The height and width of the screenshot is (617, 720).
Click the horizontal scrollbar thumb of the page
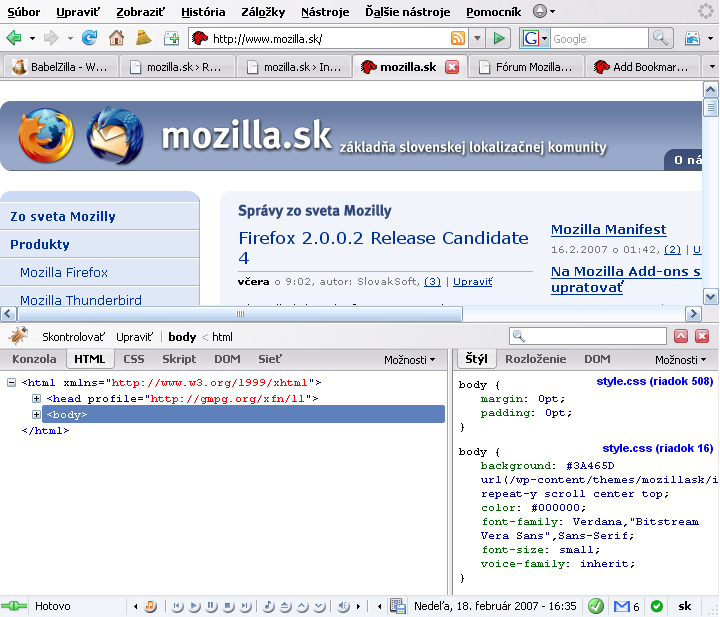[239, 314]
